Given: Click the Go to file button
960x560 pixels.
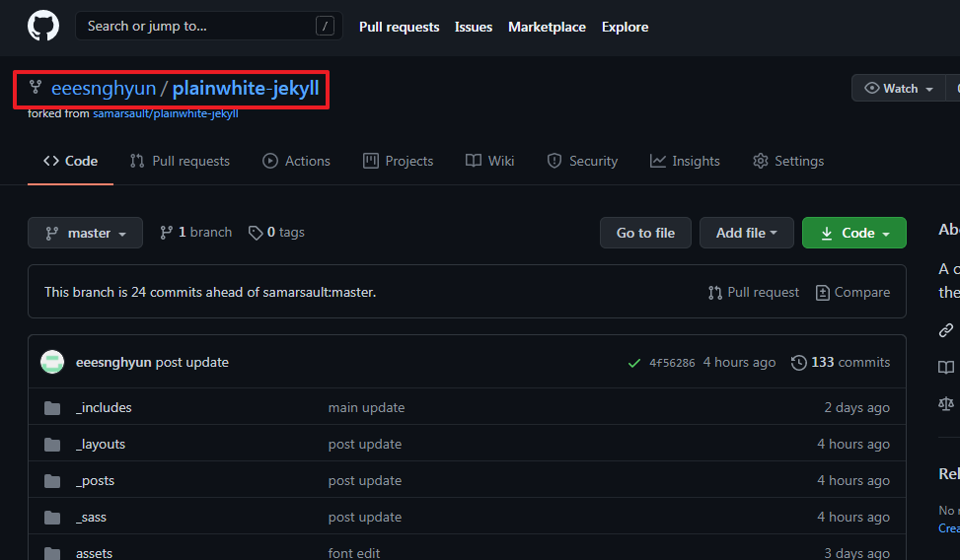Looking at the screenshot, I should click(645, 233).
